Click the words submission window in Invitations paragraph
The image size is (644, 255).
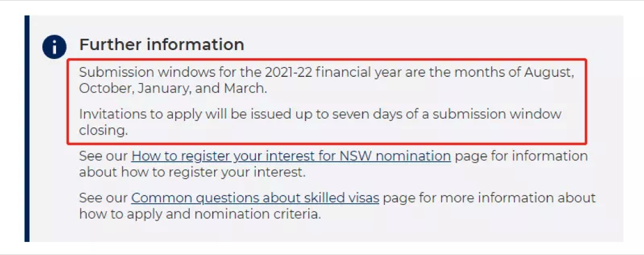497,114
